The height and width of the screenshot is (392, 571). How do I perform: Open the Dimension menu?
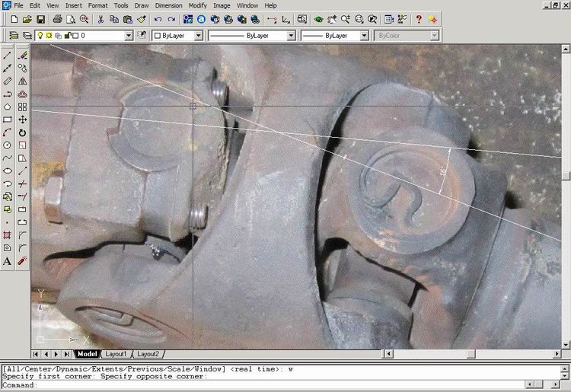pyautogui.click(x=168, y=5)
